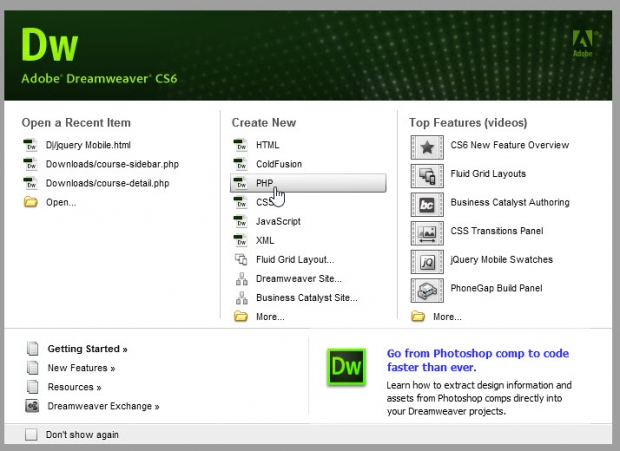
Task: Enable the Don't show again checkbox
Action: point(31,434)
